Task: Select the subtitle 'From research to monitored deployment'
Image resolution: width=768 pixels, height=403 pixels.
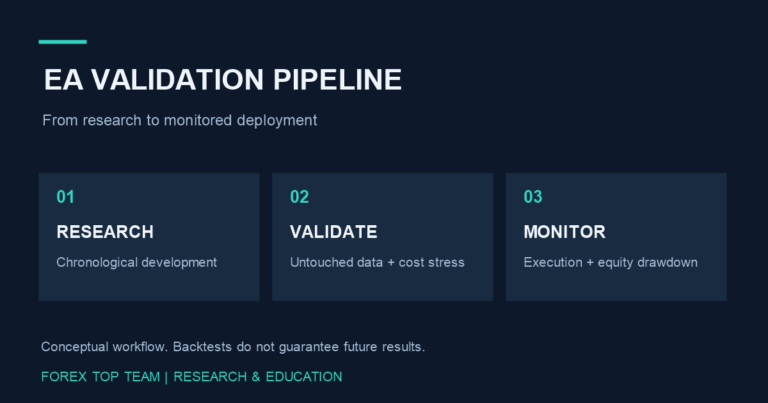Action: point(180,120)
